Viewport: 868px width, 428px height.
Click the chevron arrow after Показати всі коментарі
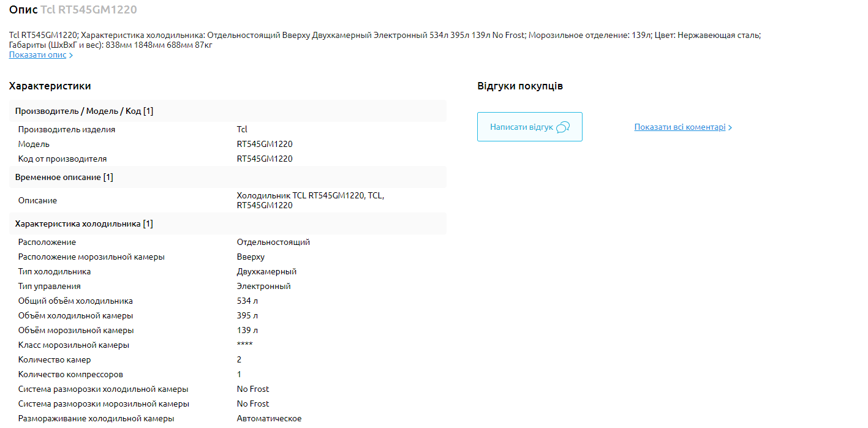[x=730, y=128]
